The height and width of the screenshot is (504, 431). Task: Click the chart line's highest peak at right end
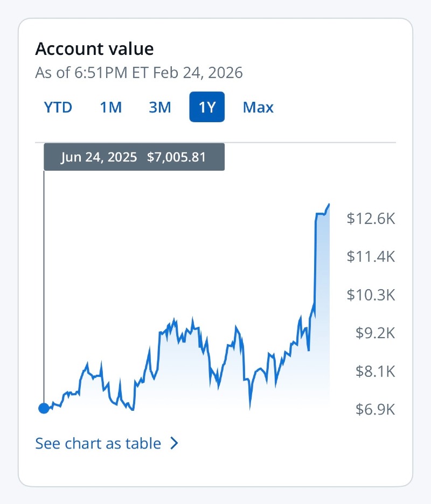click(x=329, y=205)
